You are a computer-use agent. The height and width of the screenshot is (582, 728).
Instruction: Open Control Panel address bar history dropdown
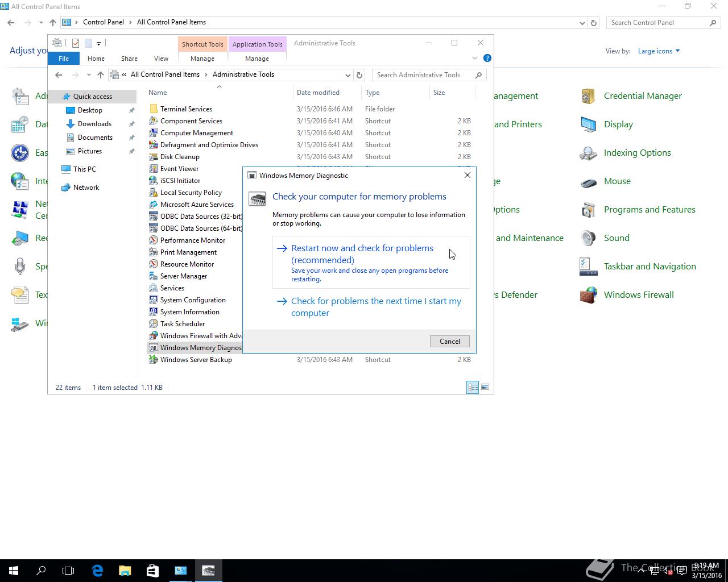click(x=582, y=23)
